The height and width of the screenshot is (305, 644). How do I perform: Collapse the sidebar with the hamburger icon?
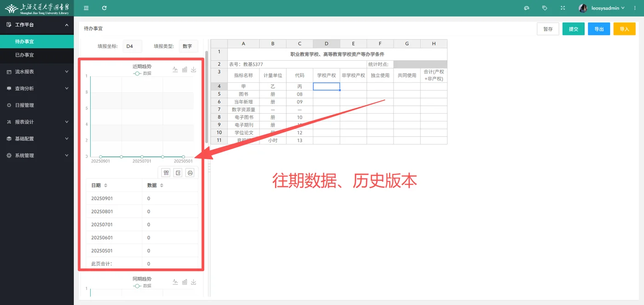pos(86,8)
